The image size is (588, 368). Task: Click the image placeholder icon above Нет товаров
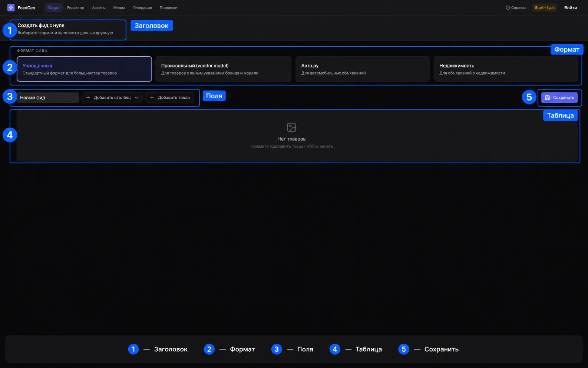[x=291, y=127]
